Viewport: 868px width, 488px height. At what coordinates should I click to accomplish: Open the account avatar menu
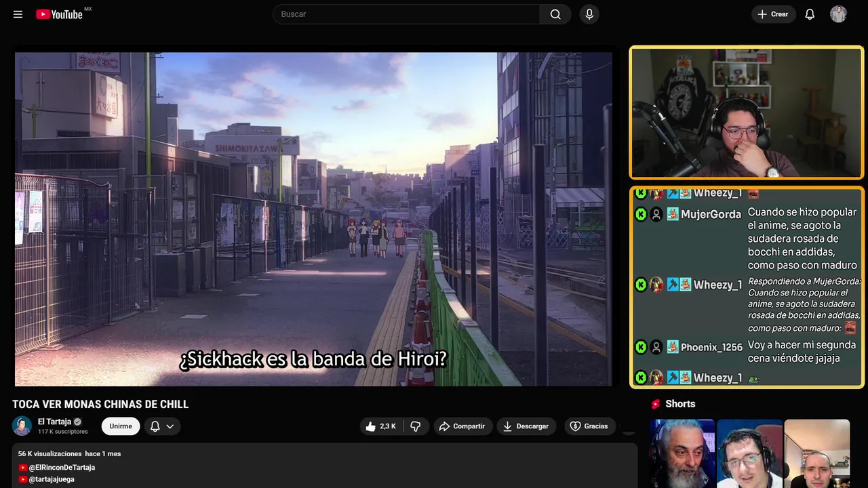[838, 14]
